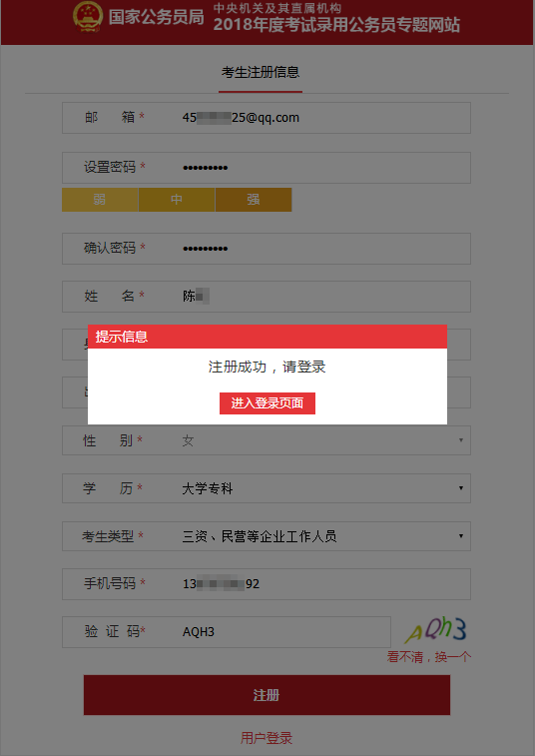
Task: Click the 进入登录页面 button
Action: 267,403
